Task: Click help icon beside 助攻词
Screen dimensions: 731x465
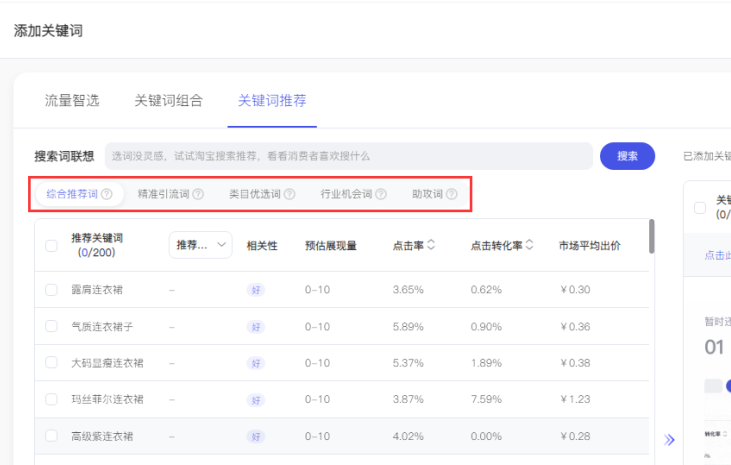Action: pos(452,194)
